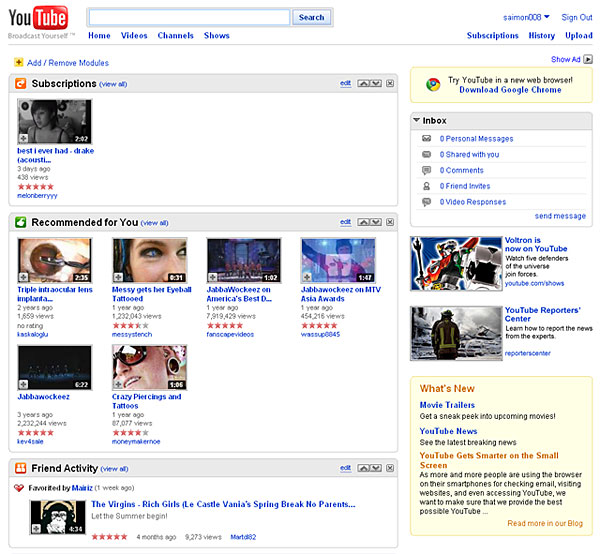The height and width of the screenshot is (554, 600).
Task: Open YouTube News link
Action: pos(448,431)
